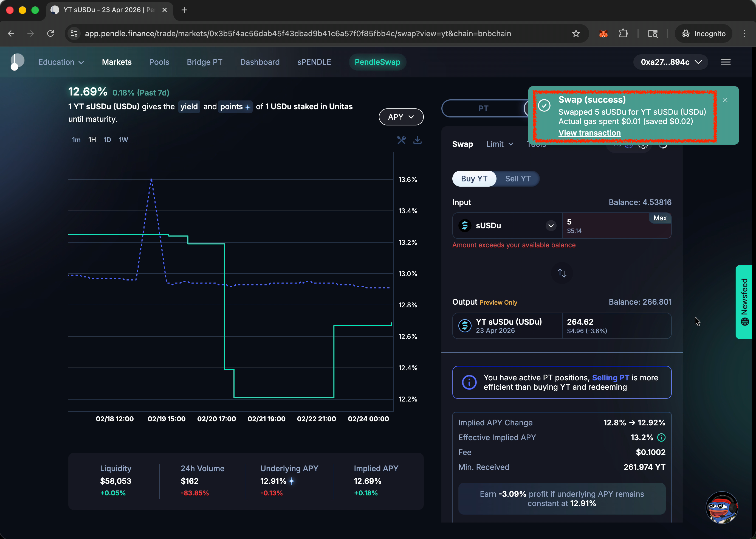Click the swap direction arrows icon
Screen dimensions: 756x539
click(562, 273)
